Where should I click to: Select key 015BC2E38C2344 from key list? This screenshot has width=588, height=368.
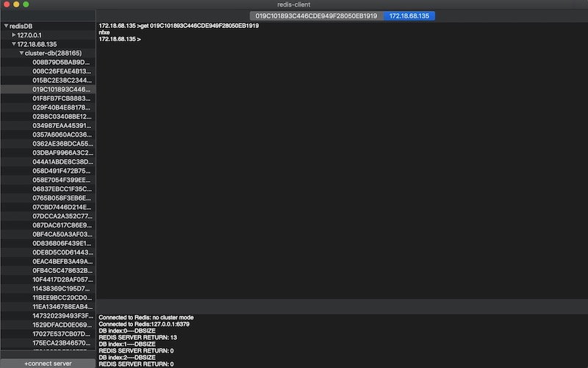pos(62,80)
